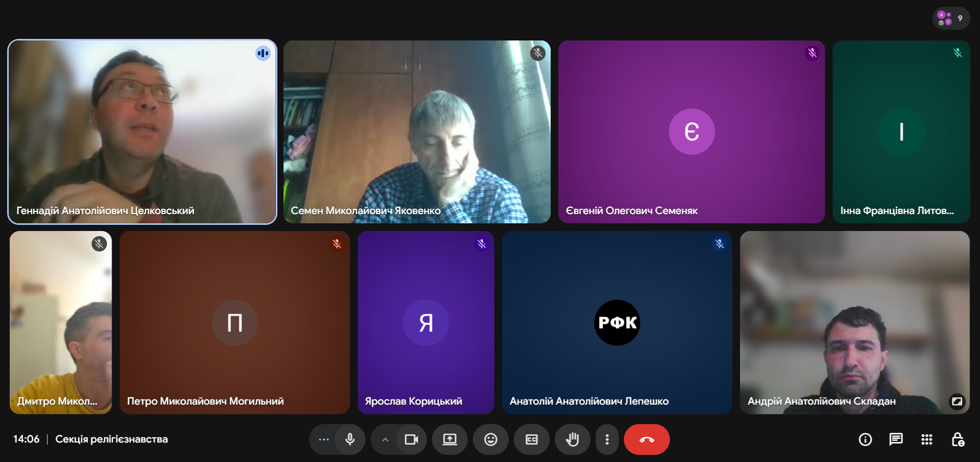Open audio settings three-dot expander beside the mic
Screen dimensions: 980x462
pyautogui.click(x=324, y=439)
